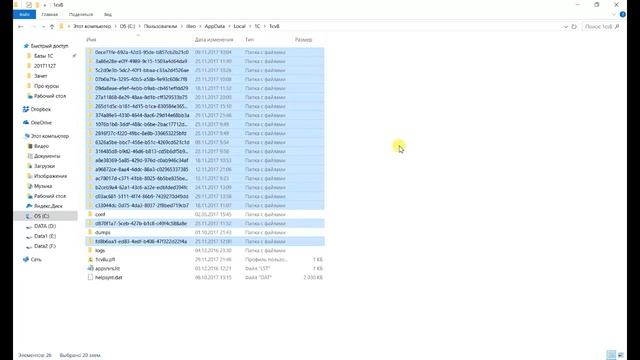Select OneDrive in the navigation pane
This screenshot has width=640, height=360.
(x=41, y=122)
